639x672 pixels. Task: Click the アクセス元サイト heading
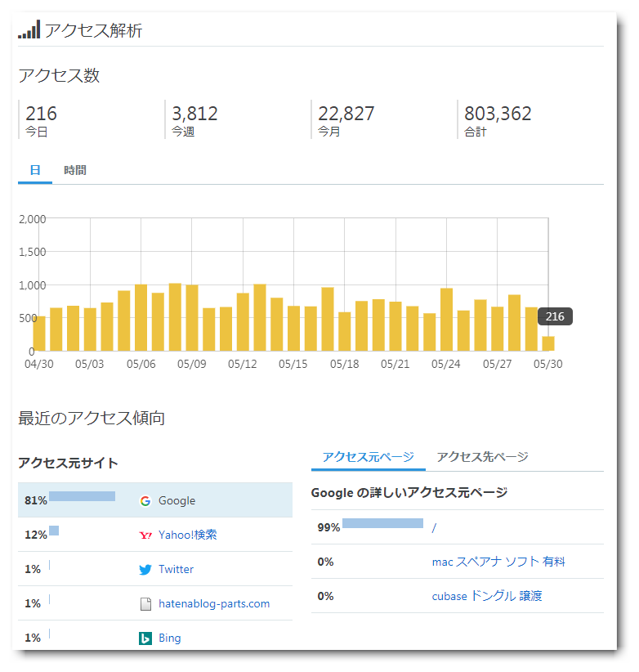coord(68,464)
